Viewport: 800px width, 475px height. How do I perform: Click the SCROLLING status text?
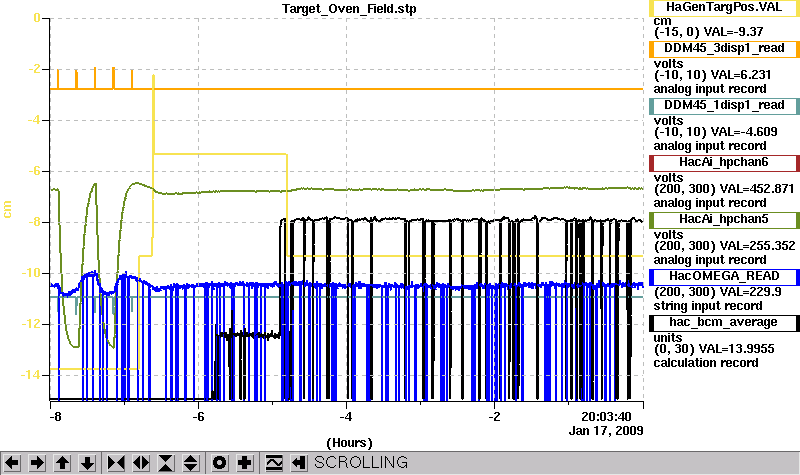click(361, 463)
